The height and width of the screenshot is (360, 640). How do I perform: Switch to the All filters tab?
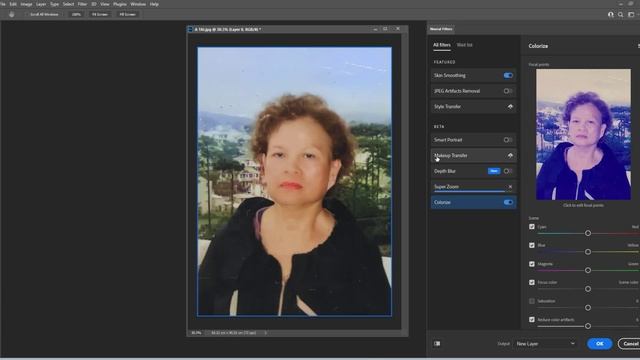click(x=442, y=45)
